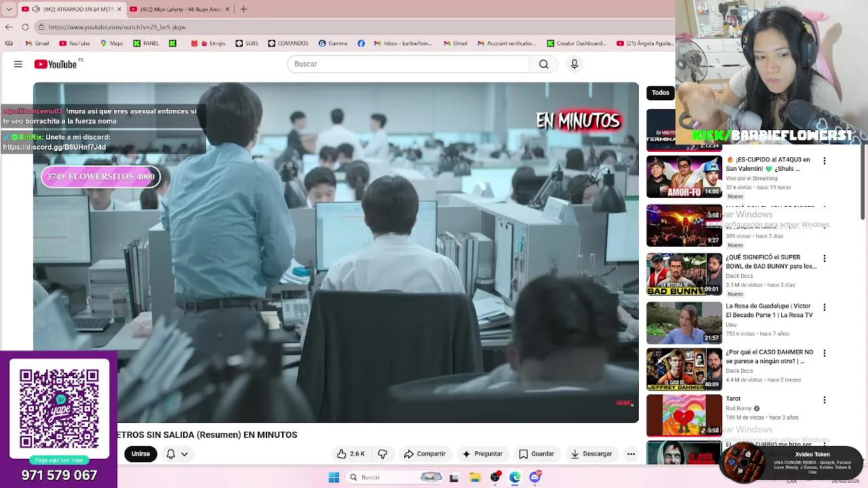Click the Preguntar ask button

coord(482,453)
